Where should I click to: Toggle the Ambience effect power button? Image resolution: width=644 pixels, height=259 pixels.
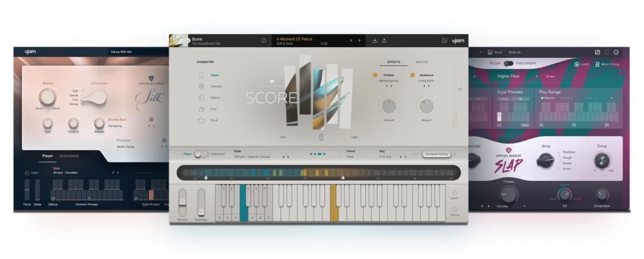[x=413, y=75]
